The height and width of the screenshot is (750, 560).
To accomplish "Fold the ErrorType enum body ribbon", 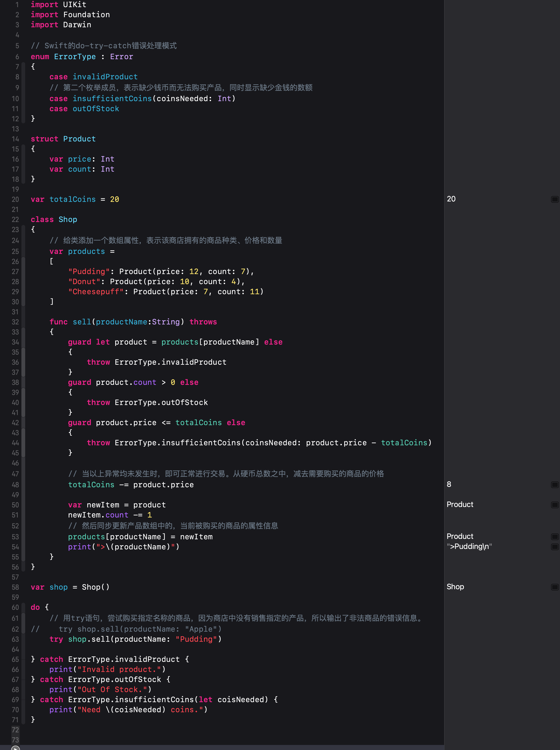I will (23, 93).
